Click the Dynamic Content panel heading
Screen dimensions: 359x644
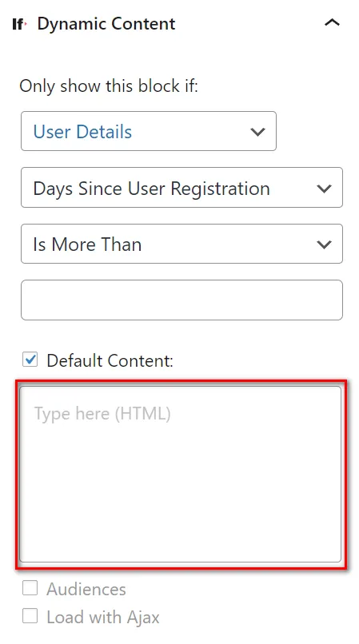click(x=106, y=24)
